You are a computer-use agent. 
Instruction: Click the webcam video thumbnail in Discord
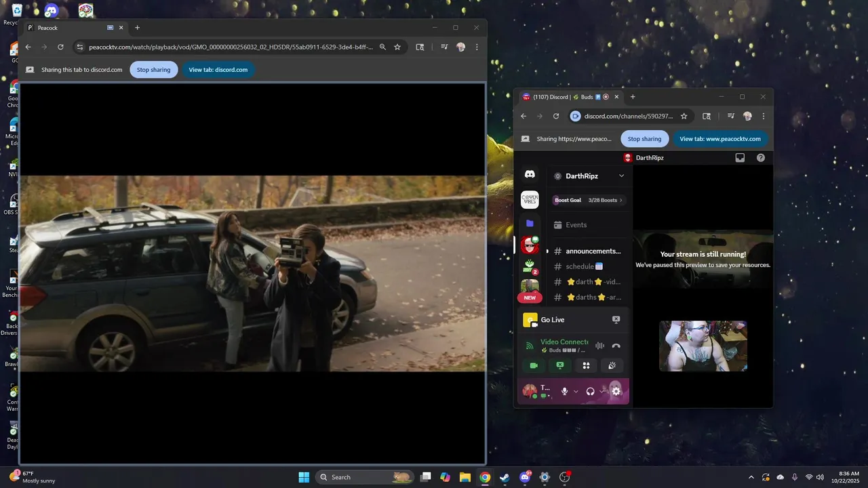pos(703,346)
